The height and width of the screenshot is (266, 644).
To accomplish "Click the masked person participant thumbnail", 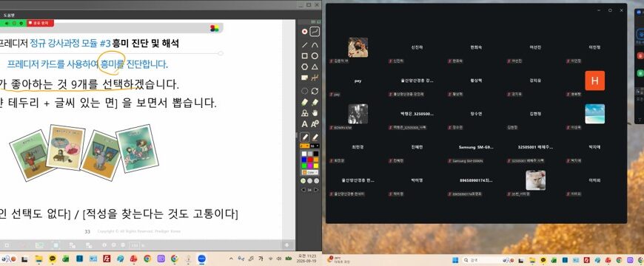I will (x=358, y=47).
